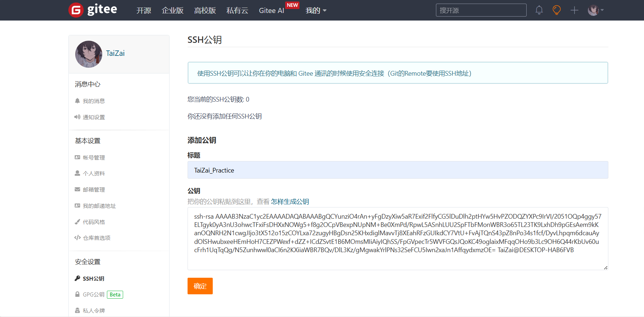Go to 我的邮递地址 settings

(x=99, y=206)
